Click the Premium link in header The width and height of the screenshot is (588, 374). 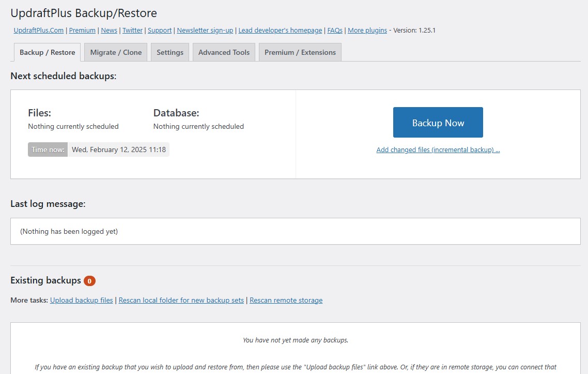[x=82, y=31]
